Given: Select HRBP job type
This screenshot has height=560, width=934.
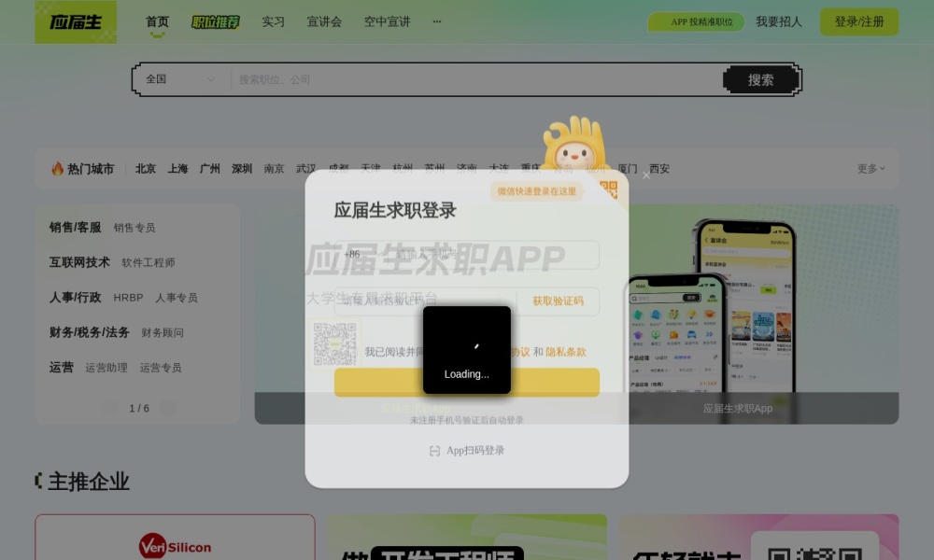Looking at the screenshot, I should pos(128,298).
